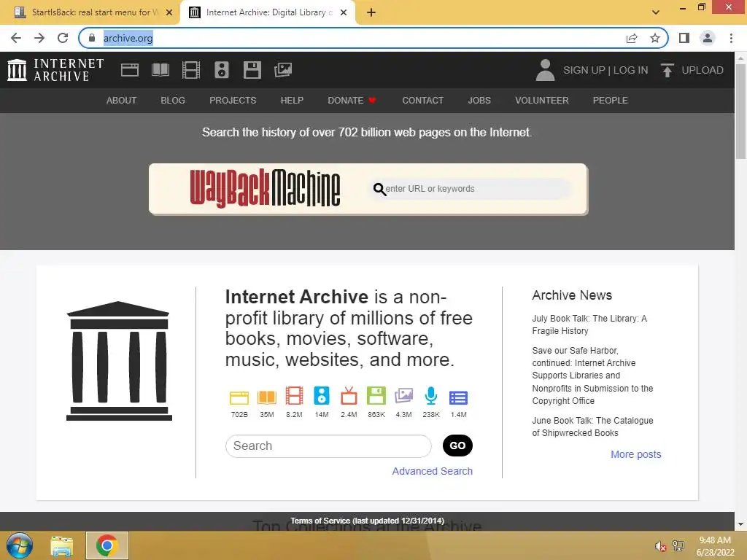Viewport: 747px width, 560px height.
Task: Click the page vertical scrollbar thumb
Action: point(740,111)
